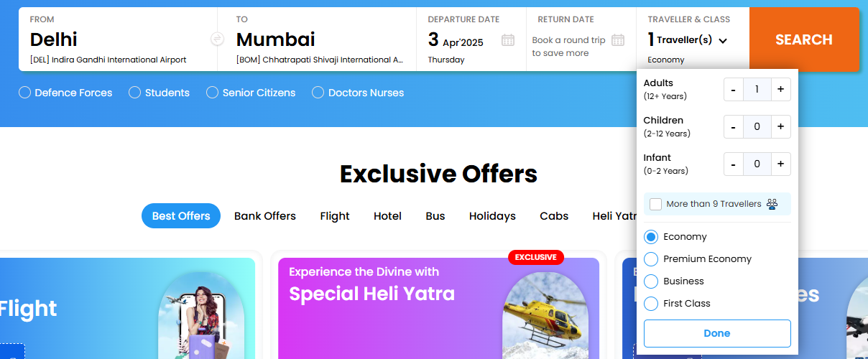Open the From city Delhi field

118,39
